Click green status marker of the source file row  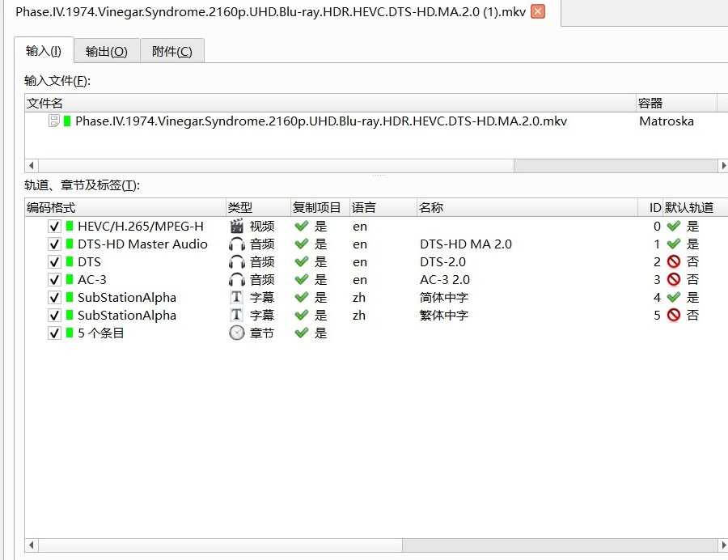coord(67,121)
